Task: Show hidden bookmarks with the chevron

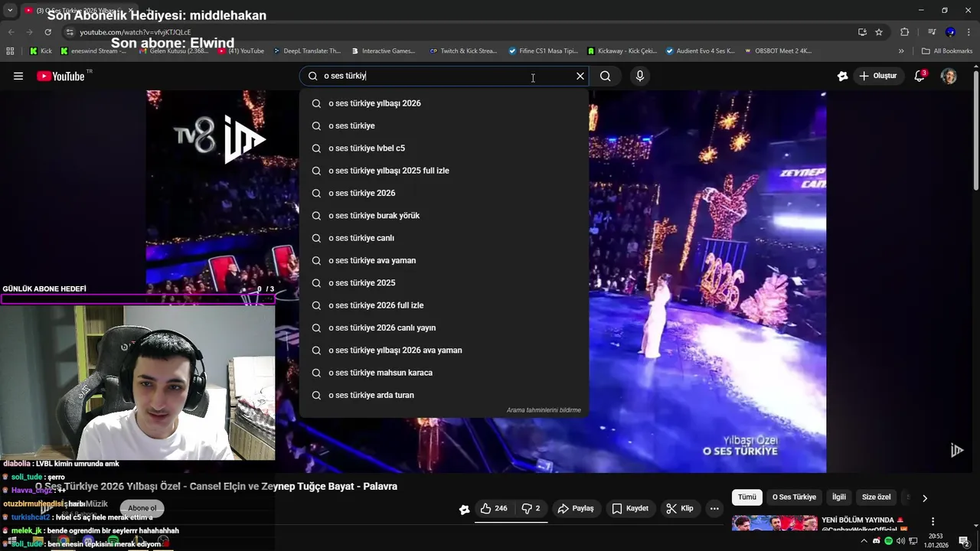Action: click(901, 51)
